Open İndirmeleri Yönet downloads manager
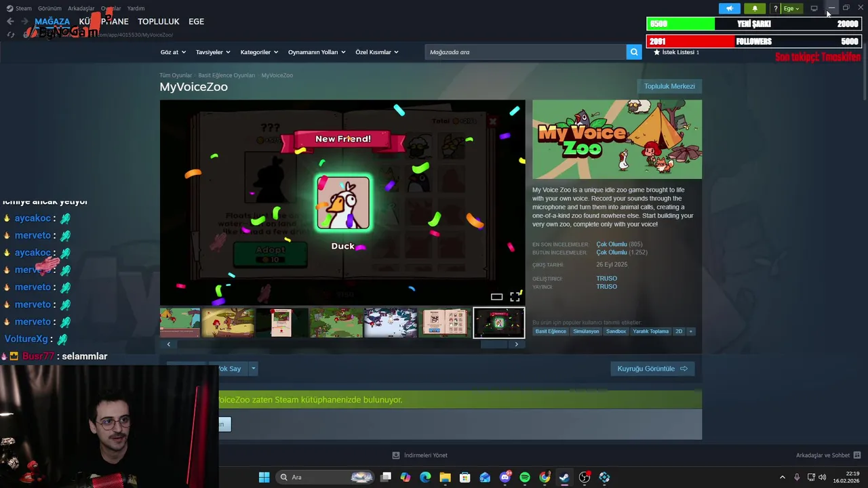Viewport: 868px width, 488px height. point(420,455)
